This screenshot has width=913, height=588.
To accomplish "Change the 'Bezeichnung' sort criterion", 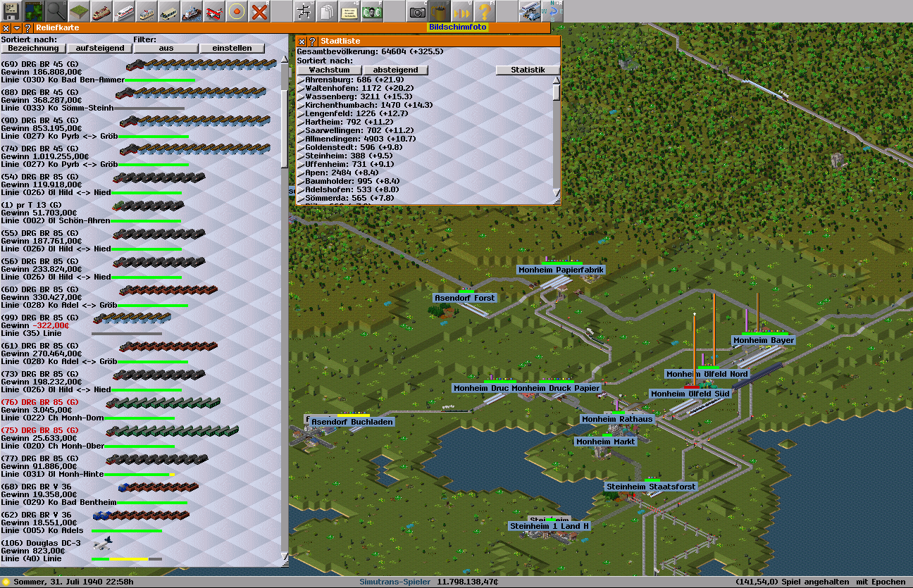I will tap(34, 48).
